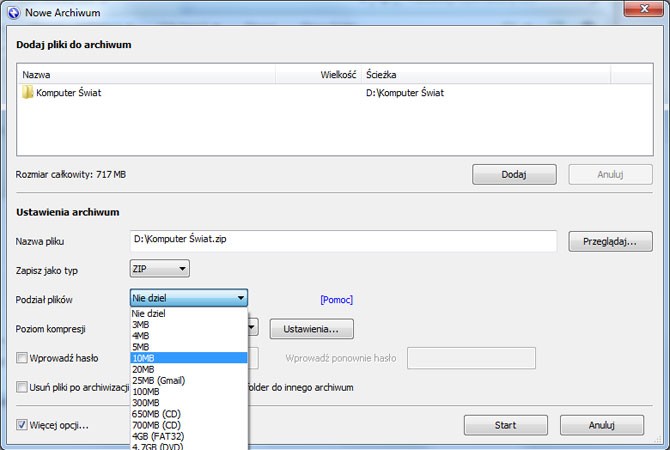Click the Nowe Archiwum title bar icon
Screen dimensions: 670x450
point(13,11)
